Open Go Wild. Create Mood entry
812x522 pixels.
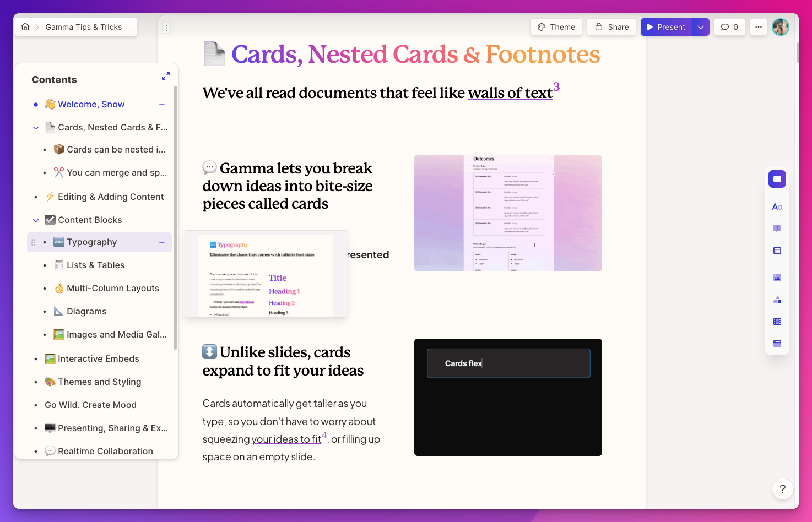point(90,405)
